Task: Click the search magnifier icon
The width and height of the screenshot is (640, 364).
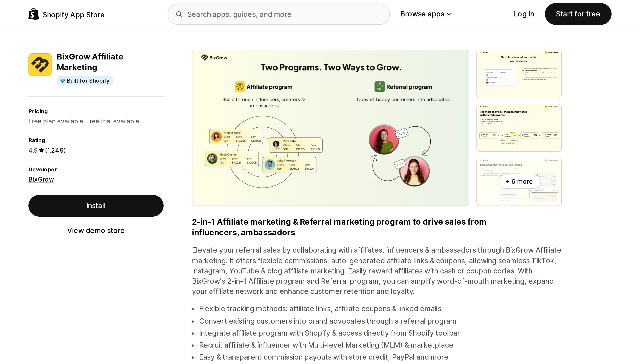Action: tap(179, 14)
